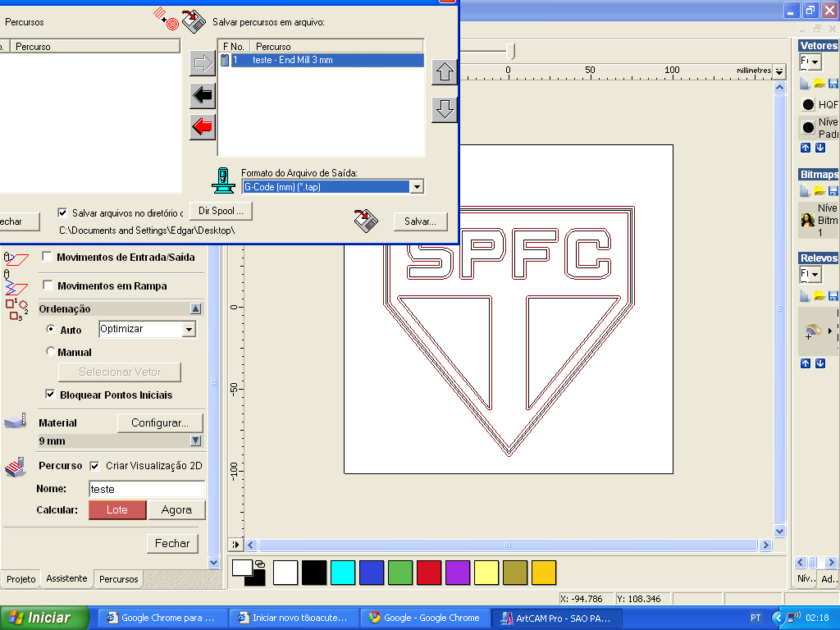
Task: Create a new bitmap layer in Bitmaps panel
Action: tap(805, 190)
